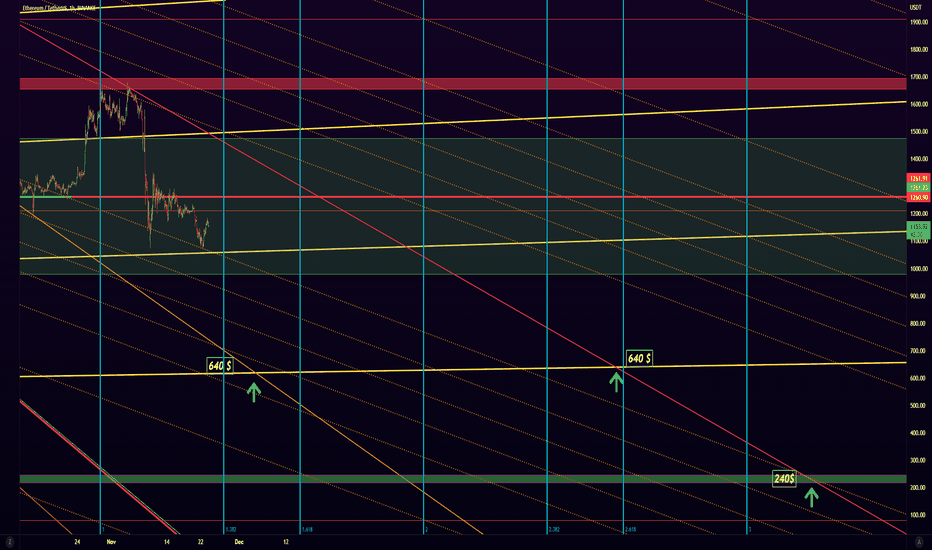
Task: Click the 200.00 price axis label
Action: point(918,488)
